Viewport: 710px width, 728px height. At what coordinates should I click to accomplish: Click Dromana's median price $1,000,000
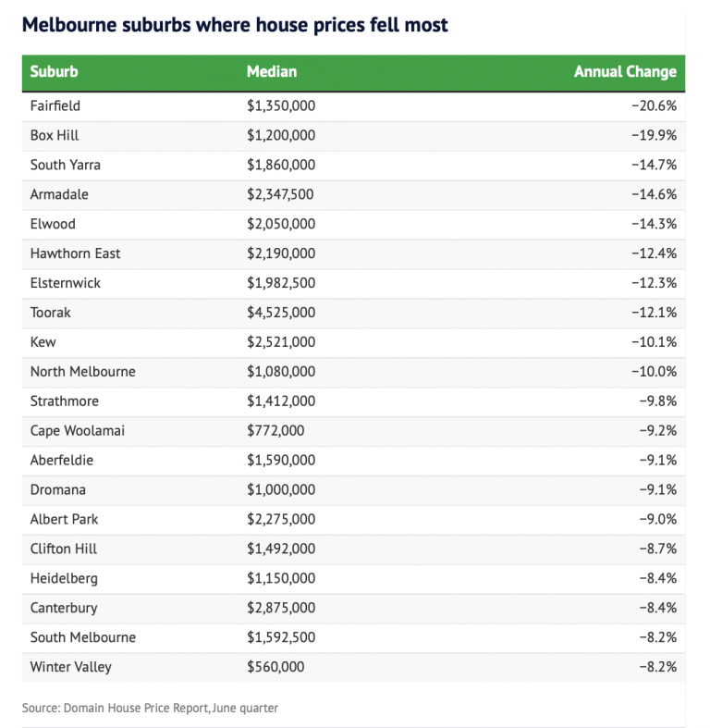coord(281,490)
